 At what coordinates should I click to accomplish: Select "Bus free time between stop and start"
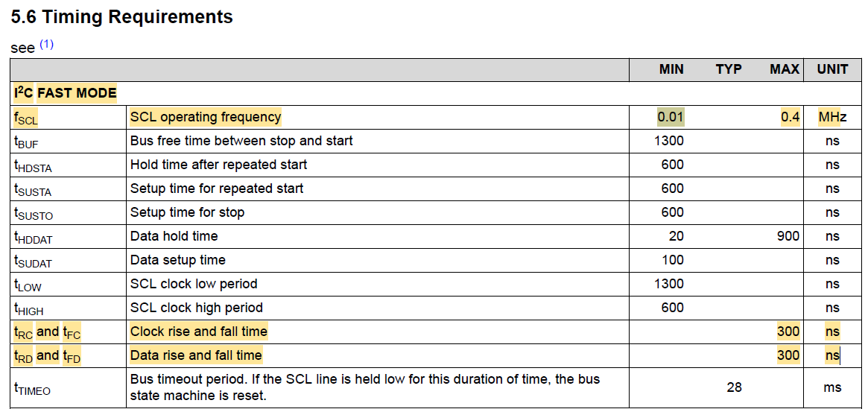(241, 141)
